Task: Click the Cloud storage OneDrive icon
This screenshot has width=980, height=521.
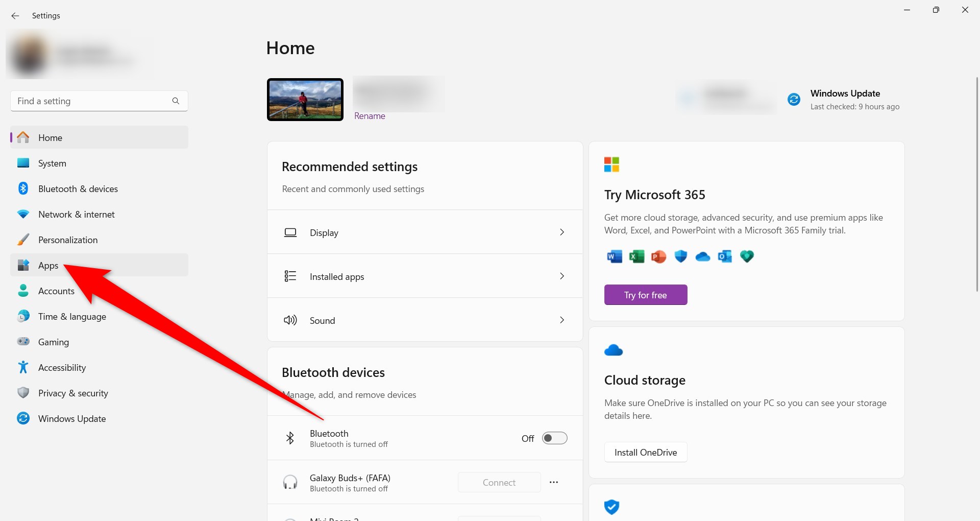Action: tap(614, 350)
